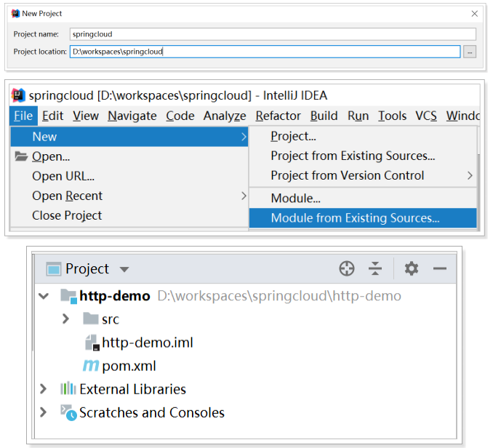Select Scratches and Consoles in tree
This screenshot has height=448, width=493.
click(246, 412)
